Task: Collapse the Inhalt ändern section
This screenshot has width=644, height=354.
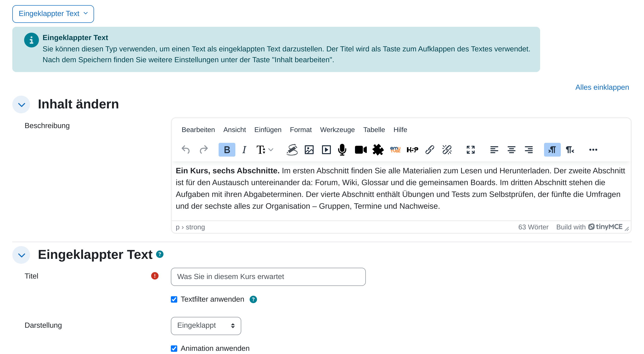Action: (x=21, y=105)
